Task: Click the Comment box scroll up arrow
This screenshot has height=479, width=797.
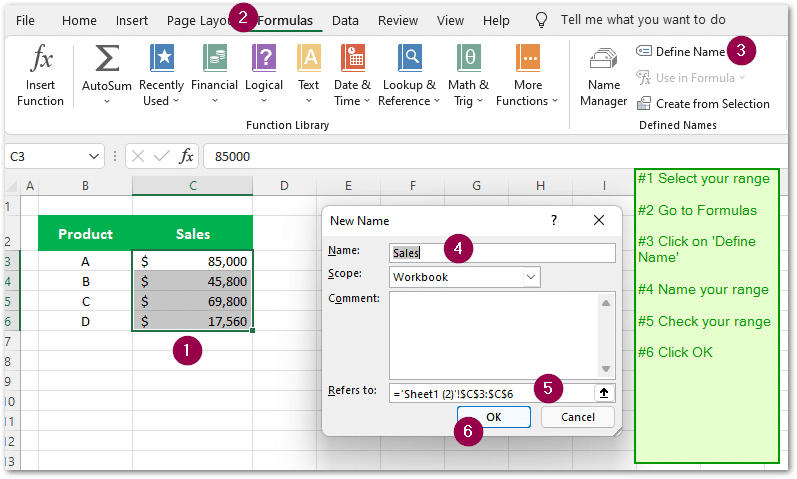Action: click(x=604, y=302)
